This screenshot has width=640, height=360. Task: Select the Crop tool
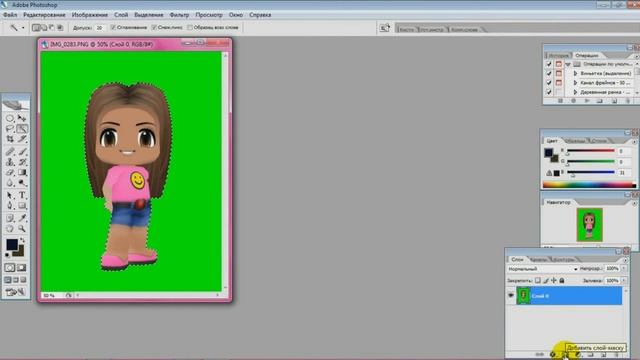tap(10, 139)
